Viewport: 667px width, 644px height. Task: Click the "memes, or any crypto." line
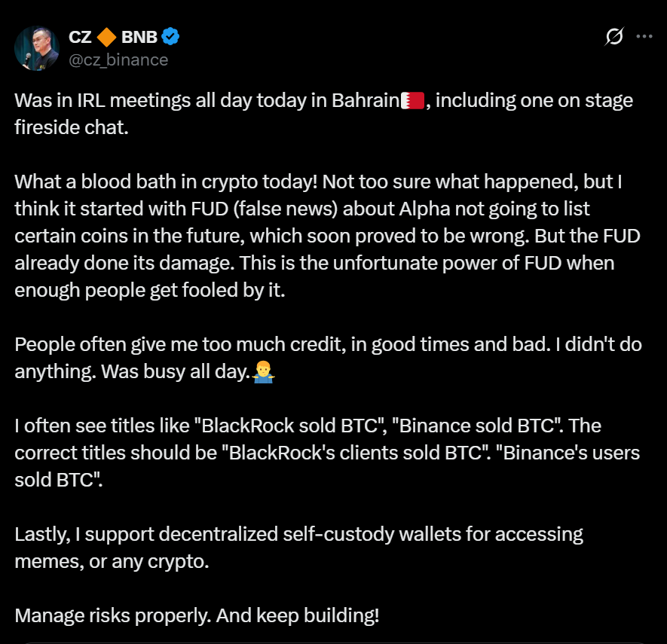(x=112, y=561)
